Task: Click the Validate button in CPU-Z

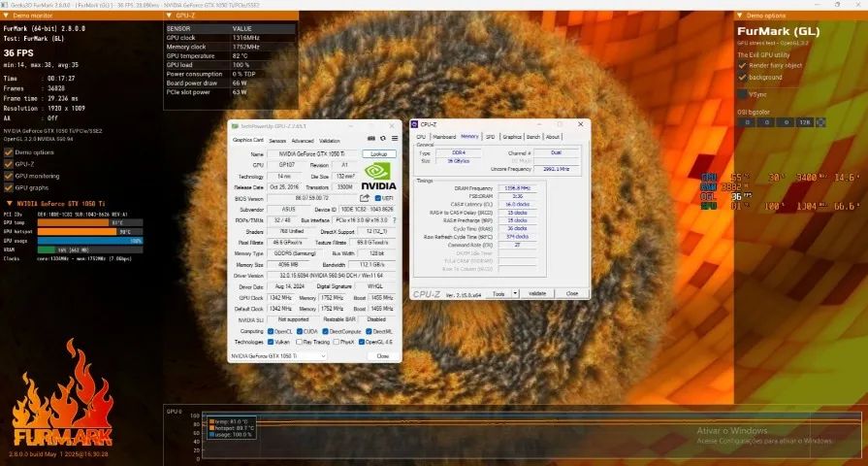Action: 537,293
